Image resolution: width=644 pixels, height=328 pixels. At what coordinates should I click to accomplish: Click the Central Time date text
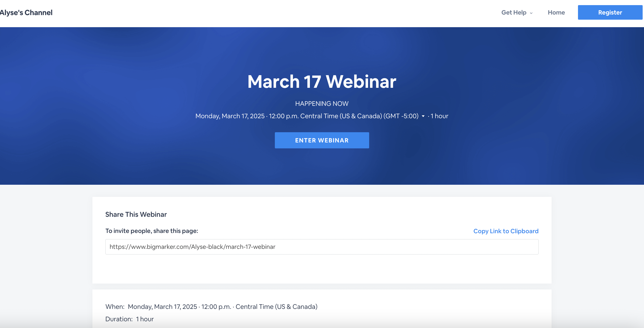tap(307, 116)
